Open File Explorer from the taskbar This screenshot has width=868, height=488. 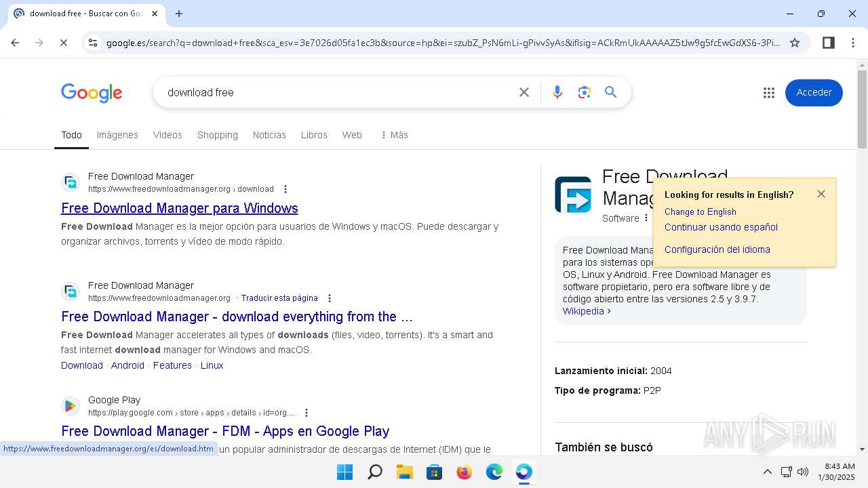tap(404, 472)
